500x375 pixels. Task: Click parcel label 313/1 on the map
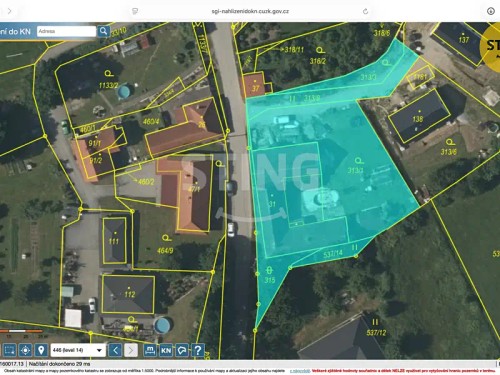356,170
